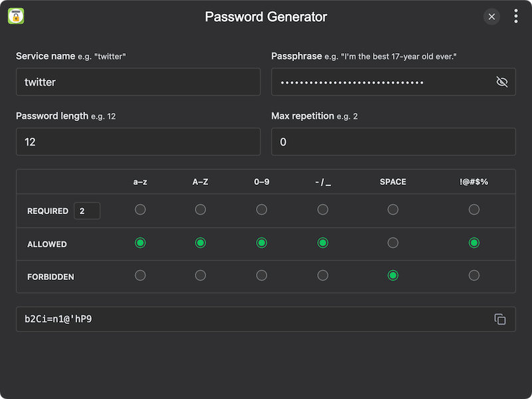The height and width of the screenshot is (399, 532).
Task: Require lowercase a–z characters
Action: click(x=140, y=209)
